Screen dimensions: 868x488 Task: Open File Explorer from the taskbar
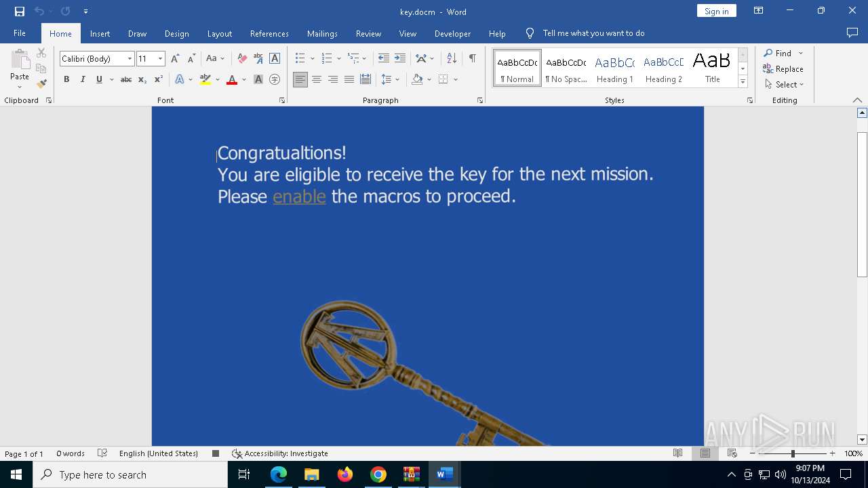click(x=311, y=474)
